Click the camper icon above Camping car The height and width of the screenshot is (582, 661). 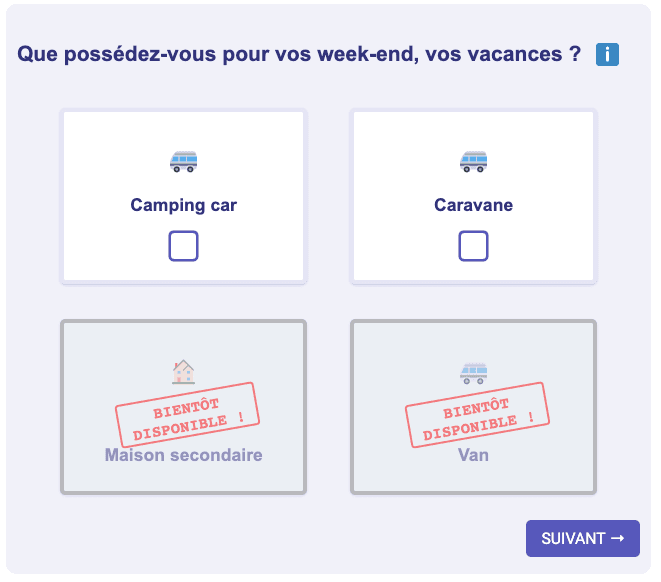pos(183,161)
